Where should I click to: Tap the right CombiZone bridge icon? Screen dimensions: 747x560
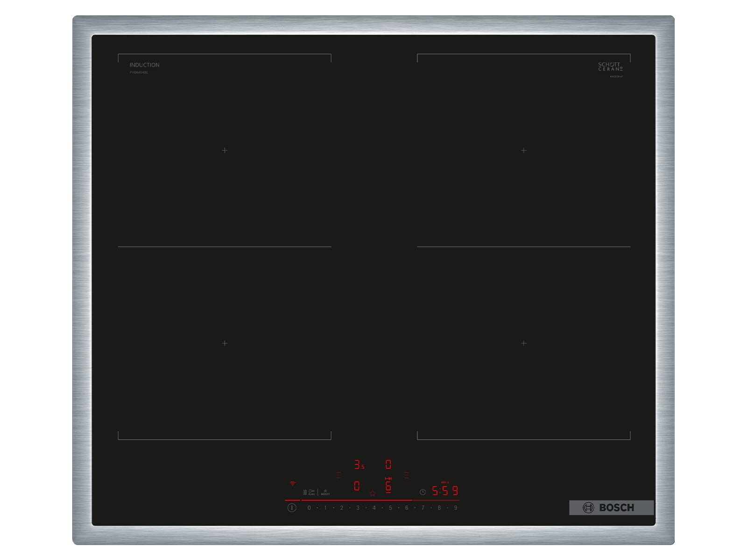click(x=406, y=475)
